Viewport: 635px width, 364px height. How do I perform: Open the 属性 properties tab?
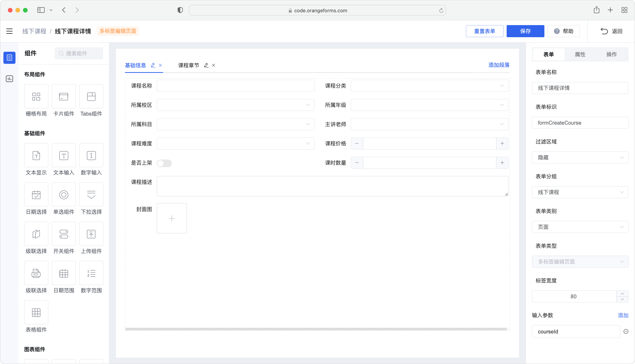(x=580, y=54)
